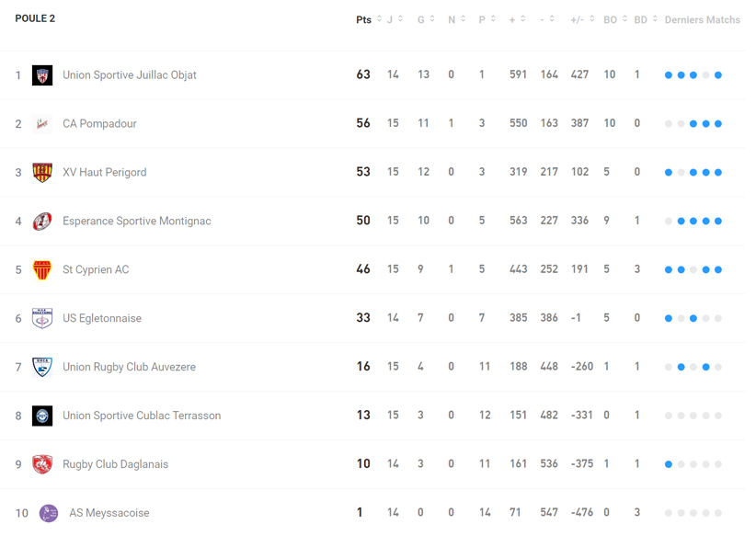756x547 pixels.
Task: Open Union Sportive Cublac Terrasson team link
Action: point(142,416)
